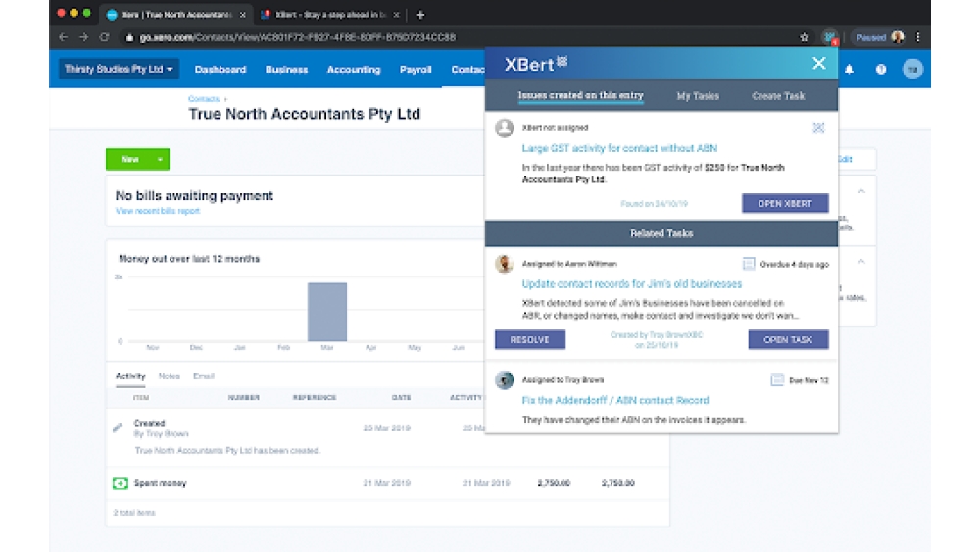Click Related Tasks section header
980x552 pixels.
click(x=661, y=233)
